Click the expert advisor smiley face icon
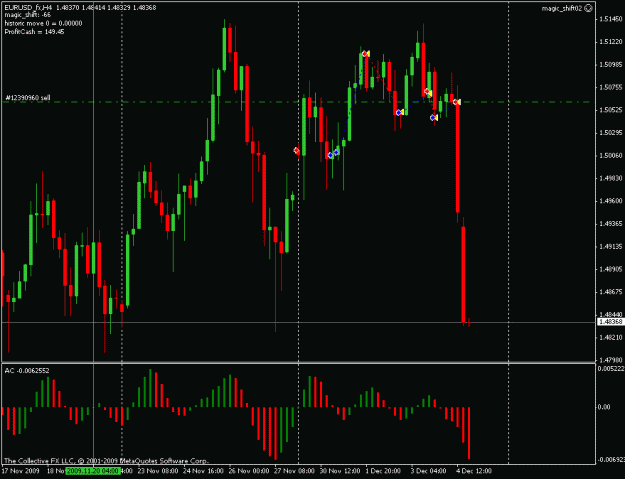 point(588,8)
